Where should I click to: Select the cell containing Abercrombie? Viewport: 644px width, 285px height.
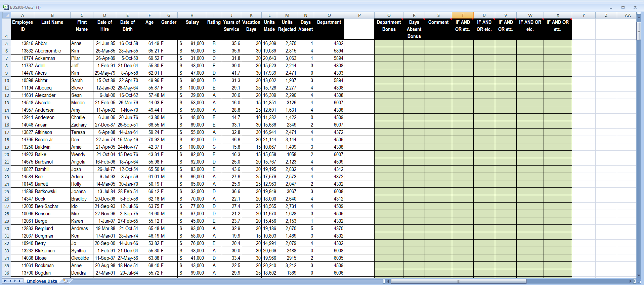point(52,51)
